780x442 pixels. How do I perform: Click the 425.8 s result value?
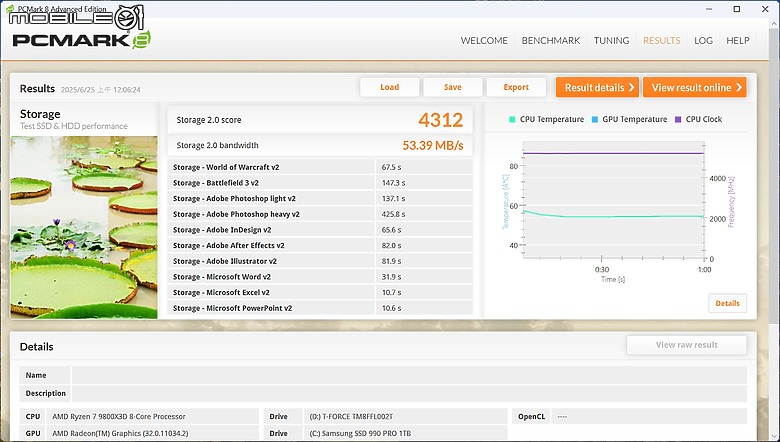[393, 214]
